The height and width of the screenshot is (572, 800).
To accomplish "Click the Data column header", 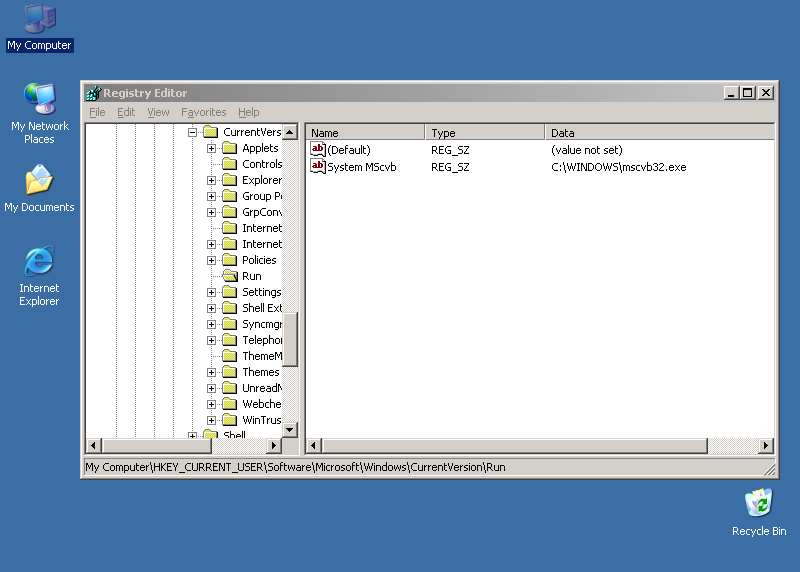I will 660,132.
